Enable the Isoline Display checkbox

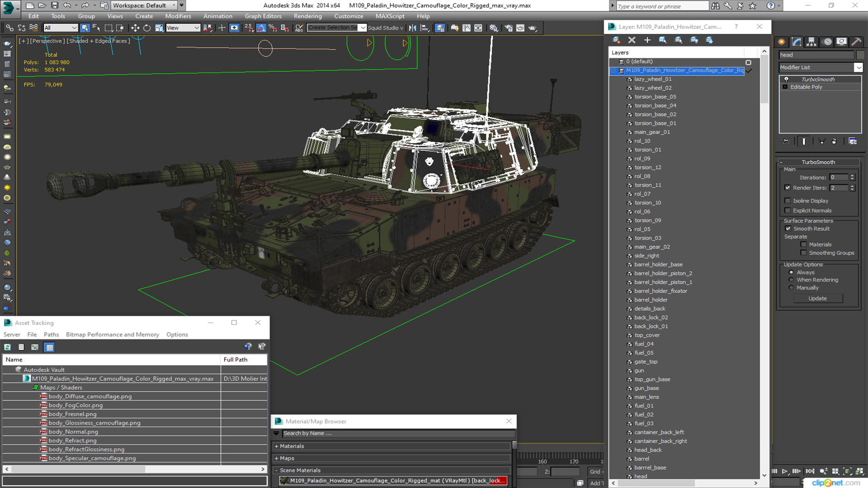click(788, 201)
